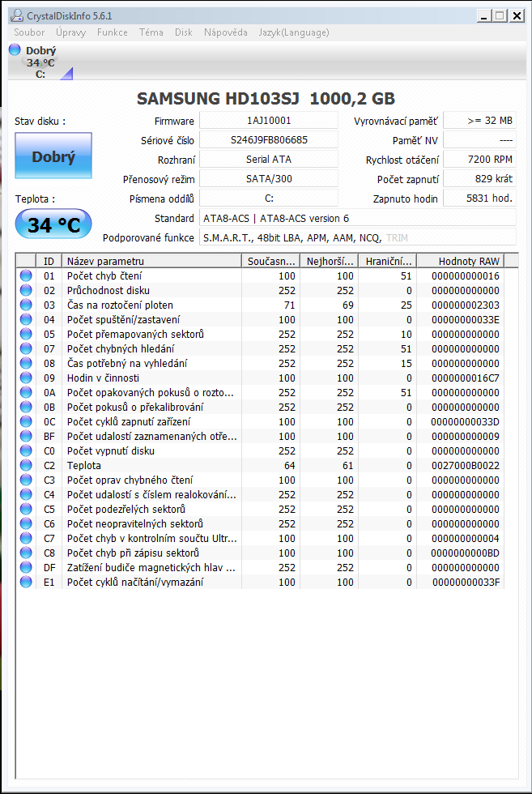Click status icon for row ID BF
532x794 pixels.
[x=26, y=437]
